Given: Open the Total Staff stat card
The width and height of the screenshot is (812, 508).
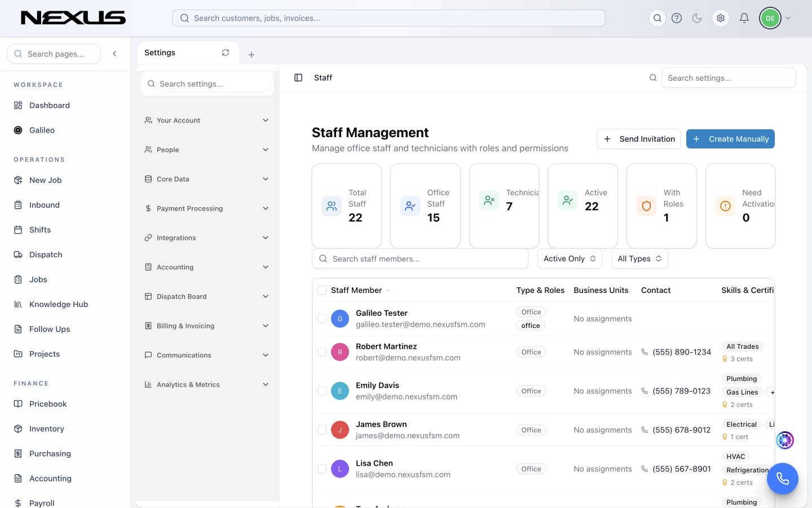Looking at the screenshot, I should [347, 206].
